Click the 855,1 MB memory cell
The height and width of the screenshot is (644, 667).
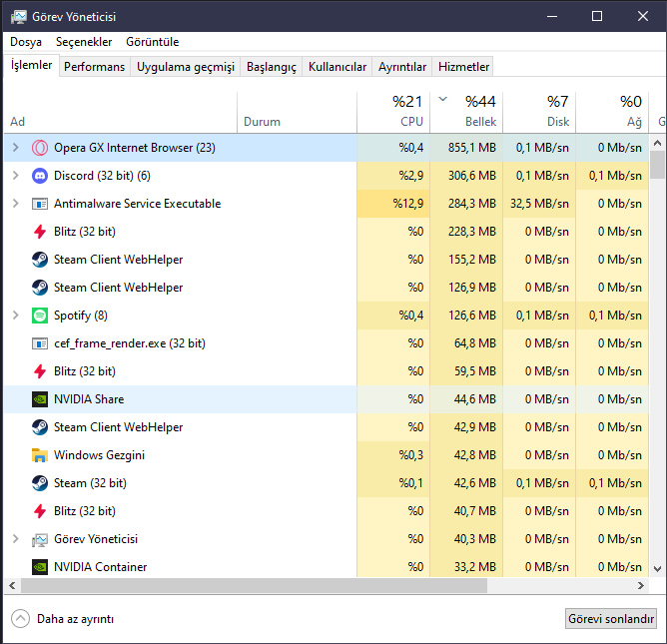466,148
